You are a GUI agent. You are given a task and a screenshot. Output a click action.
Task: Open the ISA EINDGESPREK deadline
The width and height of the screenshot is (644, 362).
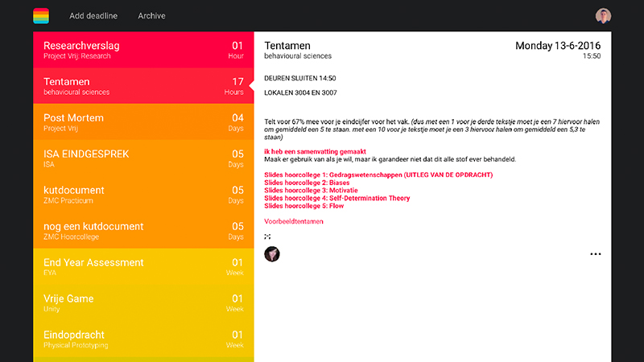143,158
